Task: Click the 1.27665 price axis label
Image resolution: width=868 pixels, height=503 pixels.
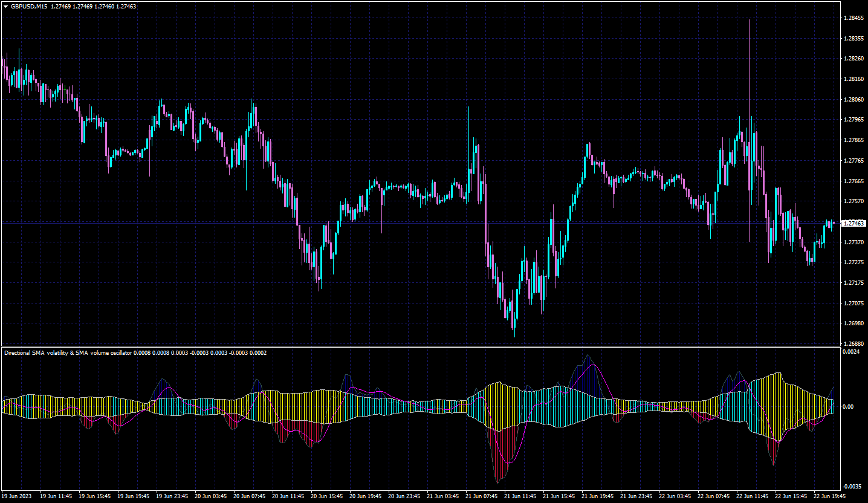Action: pyautogui.click(x=853, y=181)
